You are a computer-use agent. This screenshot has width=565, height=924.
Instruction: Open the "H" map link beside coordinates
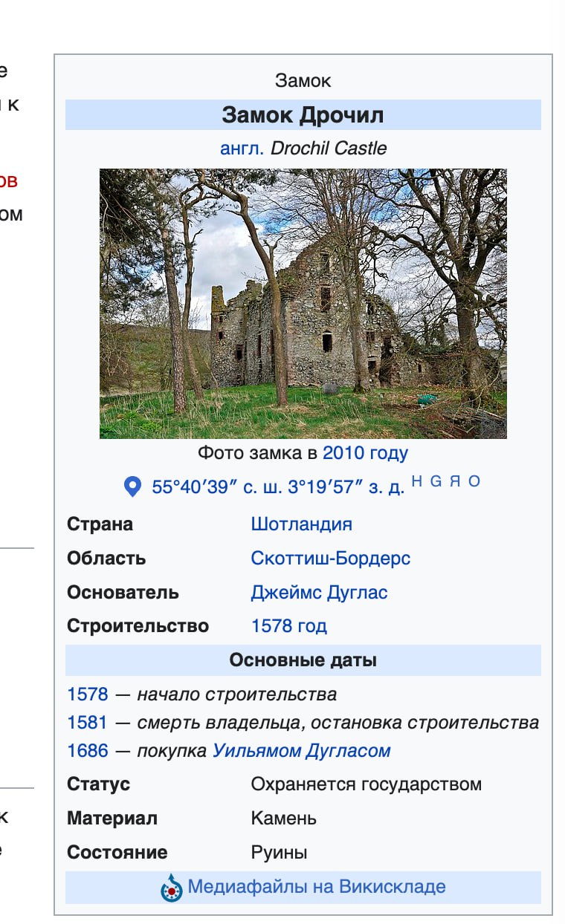[x=416, y=481]
